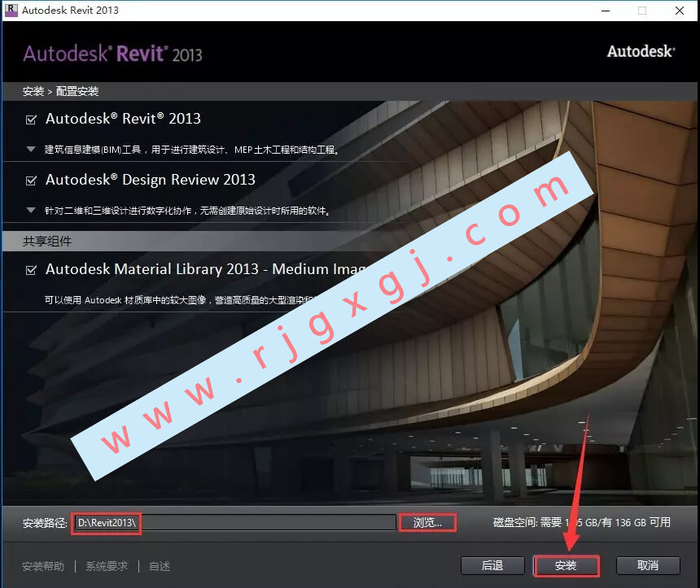Close the Autodesk Revit 2013 installer window
700x588 pixels.
pyautogui.click(x=680, y=11)
